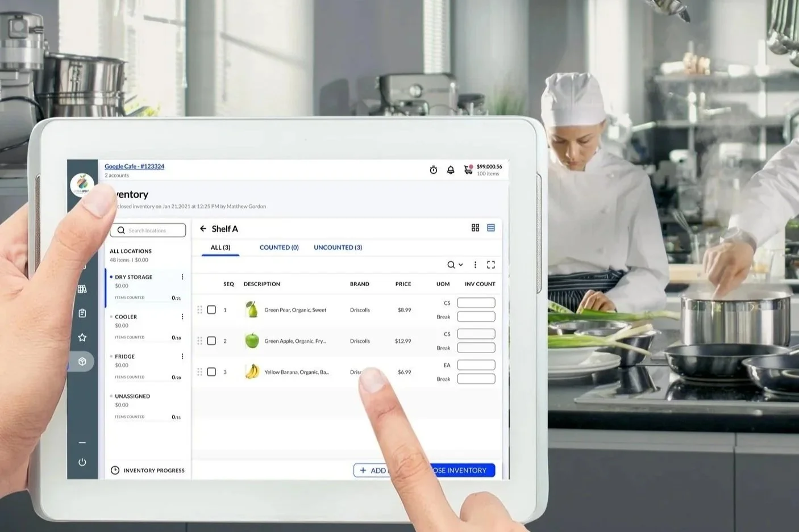Click the Green Pear product image
799x532 pixels.
252,309
